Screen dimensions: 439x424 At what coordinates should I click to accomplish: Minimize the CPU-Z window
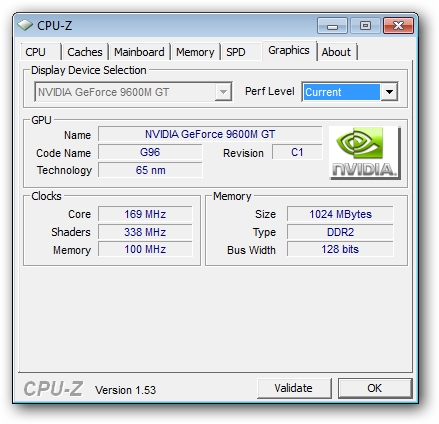coord(332,26)
